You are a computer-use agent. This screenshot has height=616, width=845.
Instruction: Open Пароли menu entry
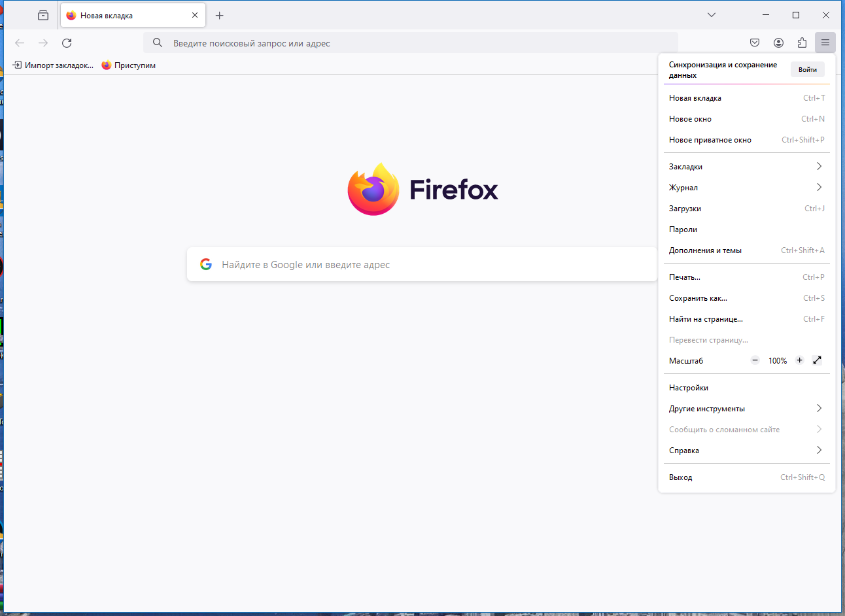coord(747,230)
